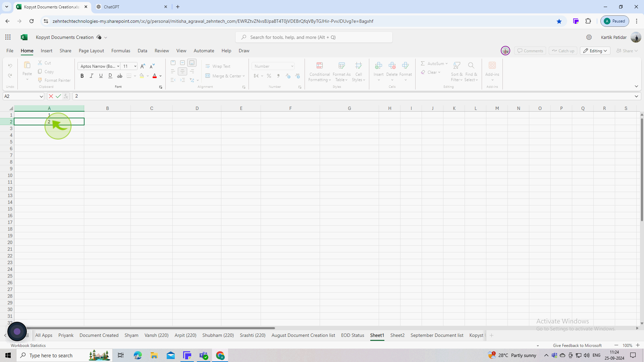
Task: Open the Microsoft 365 app launcher grid
Action: coord(8,37)
